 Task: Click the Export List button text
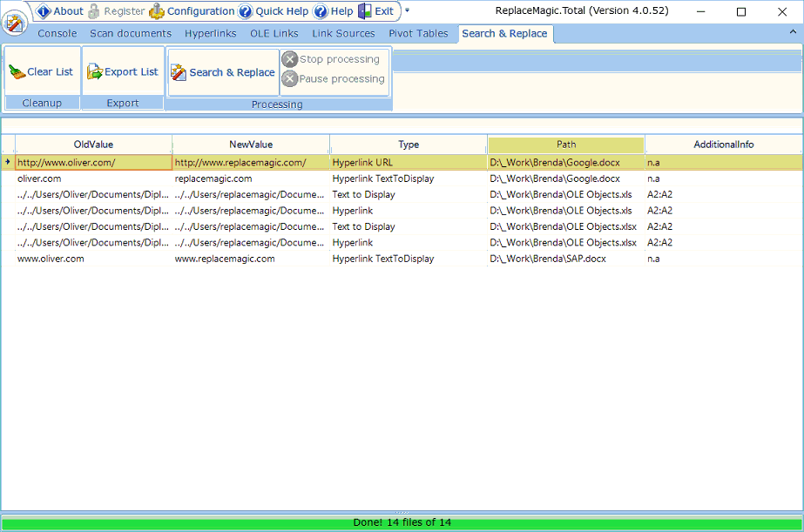[x=132, y=71]
